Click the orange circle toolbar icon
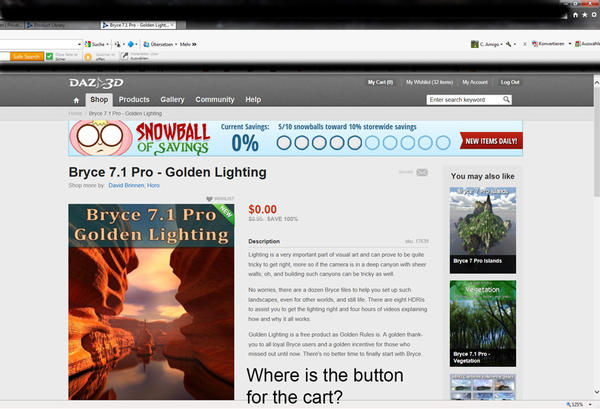Screen dimensions: 600x409 coord(88,57)
